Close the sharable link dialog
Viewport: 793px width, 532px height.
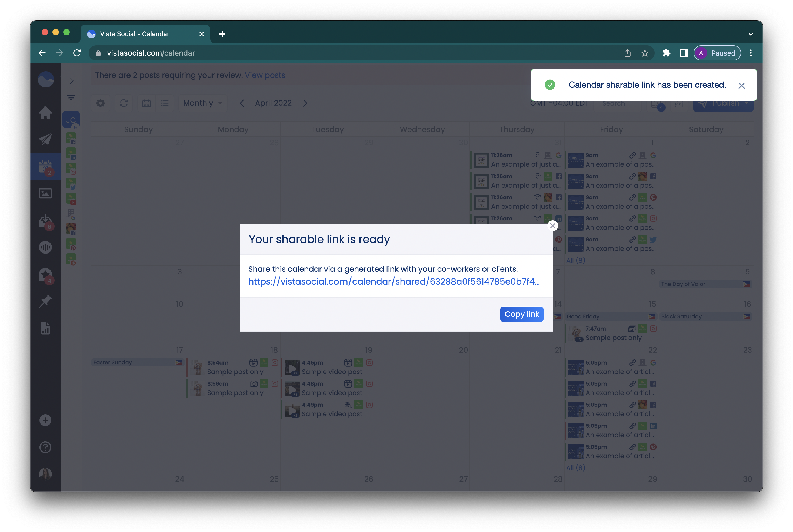pos(553,225)
